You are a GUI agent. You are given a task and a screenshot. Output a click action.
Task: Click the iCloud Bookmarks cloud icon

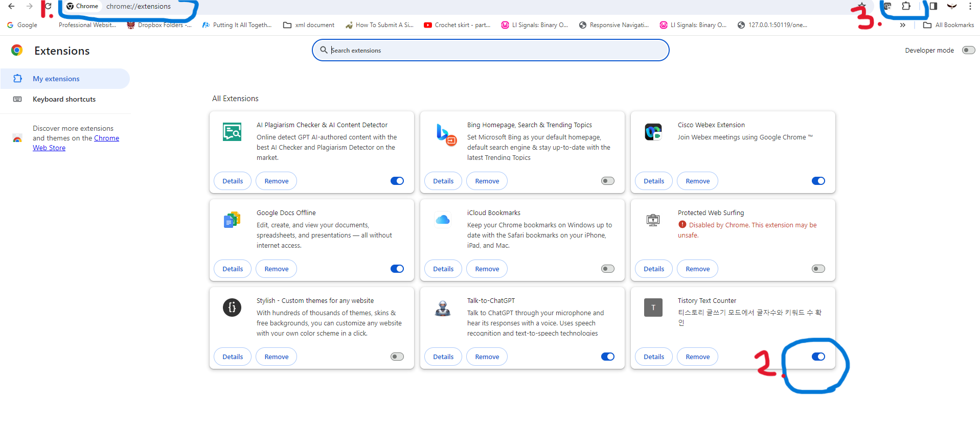pos(443,220)
